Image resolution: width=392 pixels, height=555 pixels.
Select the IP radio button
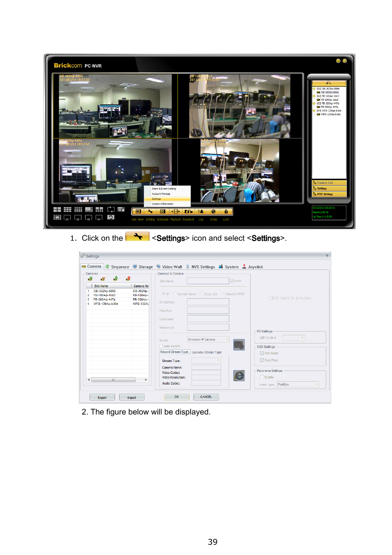164,294
